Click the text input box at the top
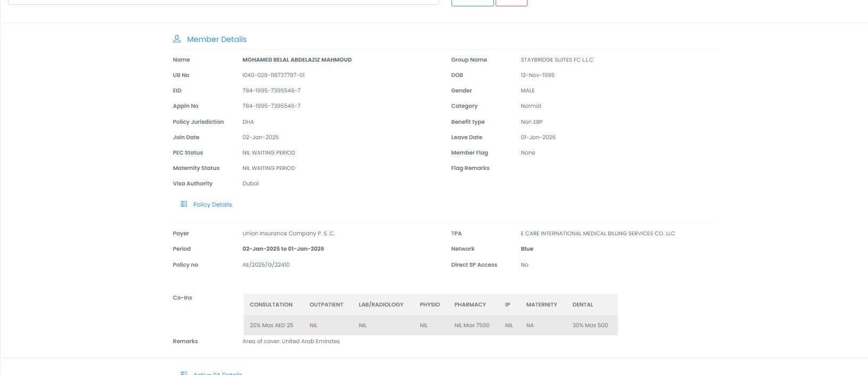This screenshot has width=868, height=375. click(223, 2)
